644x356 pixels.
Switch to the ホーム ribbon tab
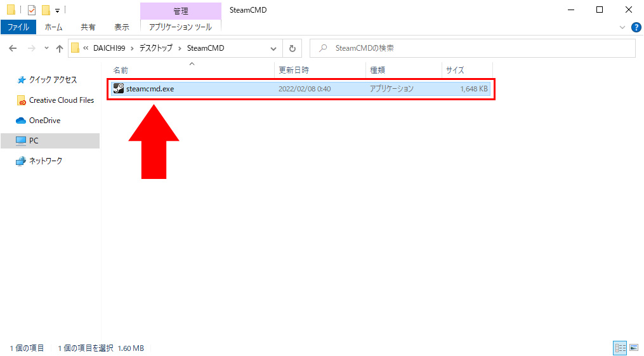[53, 27]
